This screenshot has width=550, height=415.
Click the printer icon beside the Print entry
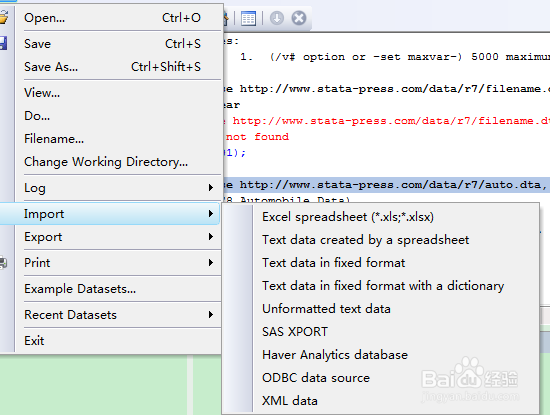(3, 263)
